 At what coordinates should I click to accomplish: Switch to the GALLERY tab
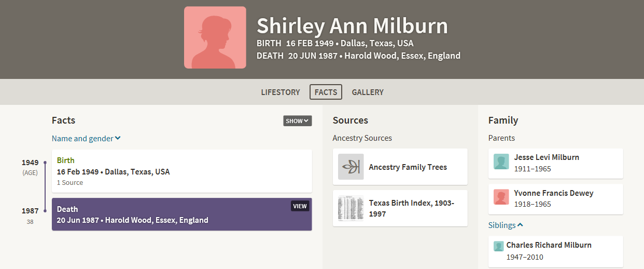coord(368,92)
